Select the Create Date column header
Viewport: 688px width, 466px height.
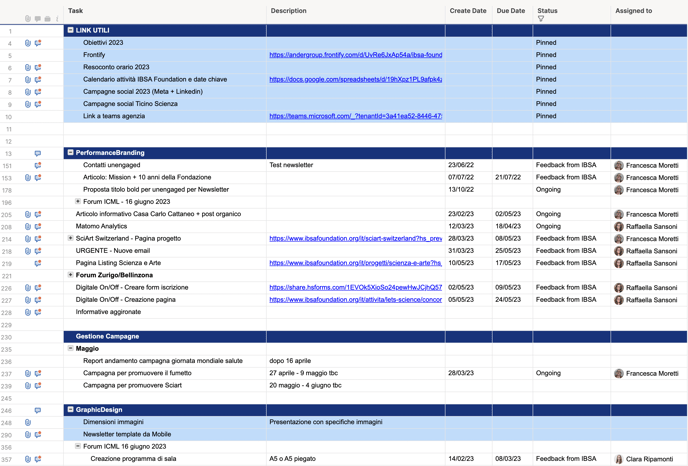click(469, 12)
